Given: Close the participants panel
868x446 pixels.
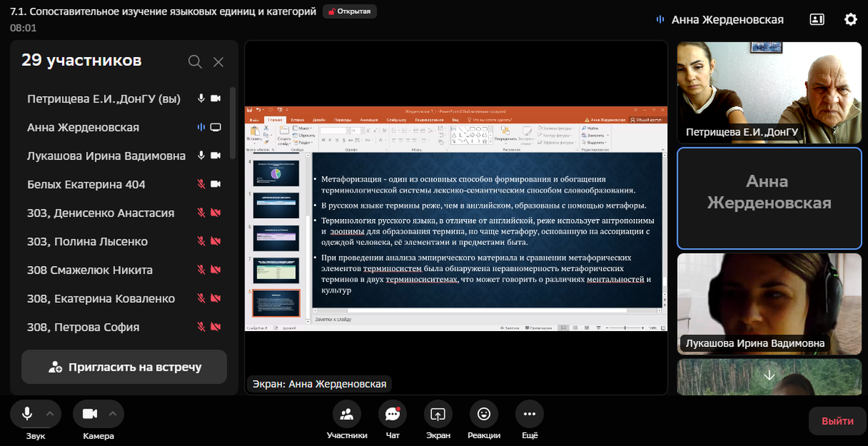Looking at the screenshot, I should 218,62.
